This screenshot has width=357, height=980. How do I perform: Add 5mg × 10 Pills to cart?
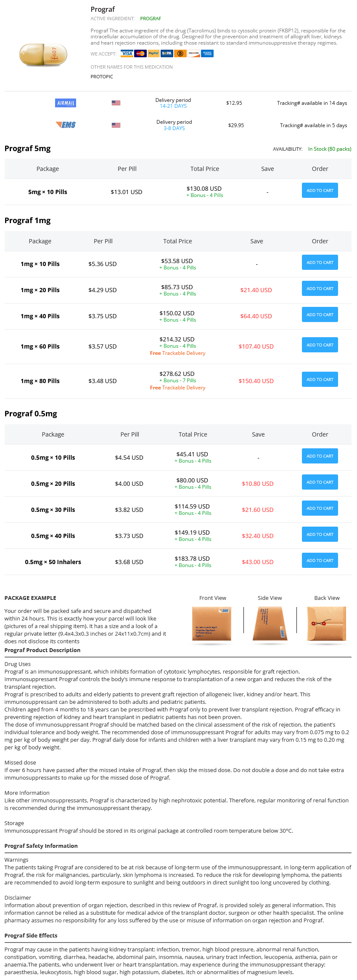pyautogui.click(x=320, y=190)
